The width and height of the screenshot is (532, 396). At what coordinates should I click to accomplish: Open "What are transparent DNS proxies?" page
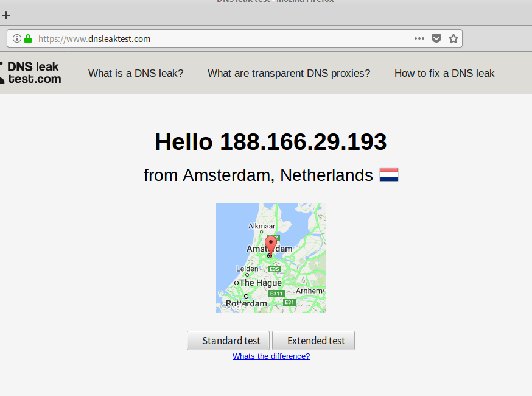[289, 73]
